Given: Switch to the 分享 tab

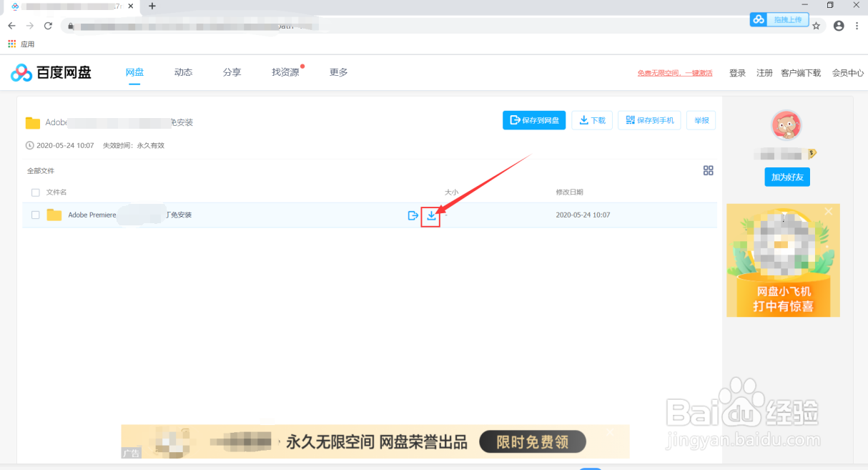Looking at the screenshot, I should (232, 72).
